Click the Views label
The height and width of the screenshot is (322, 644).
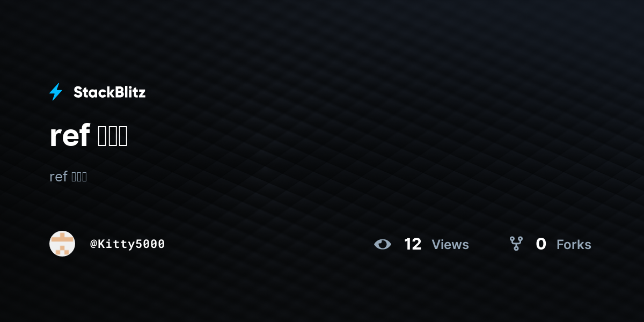tap(450, 245)
